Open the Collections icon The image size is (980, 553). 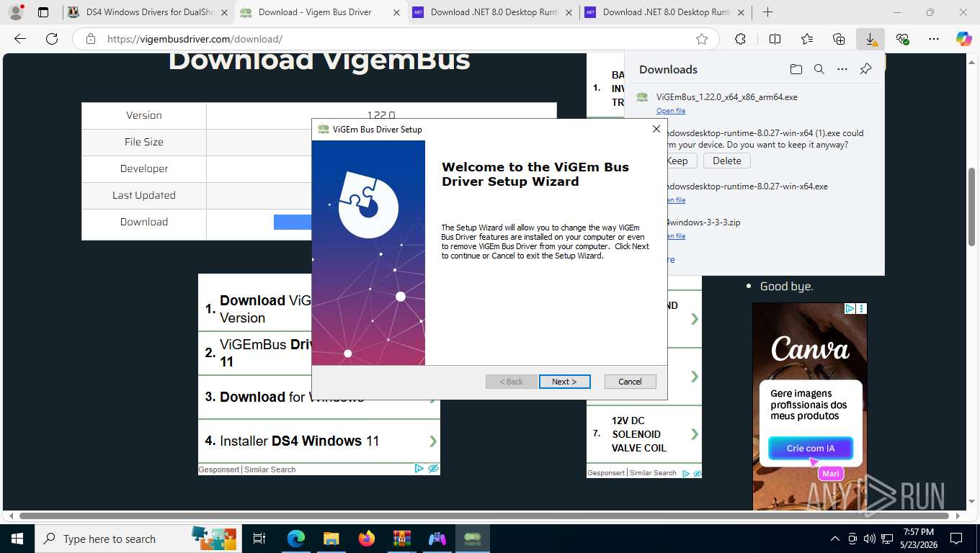click(839, 39)
